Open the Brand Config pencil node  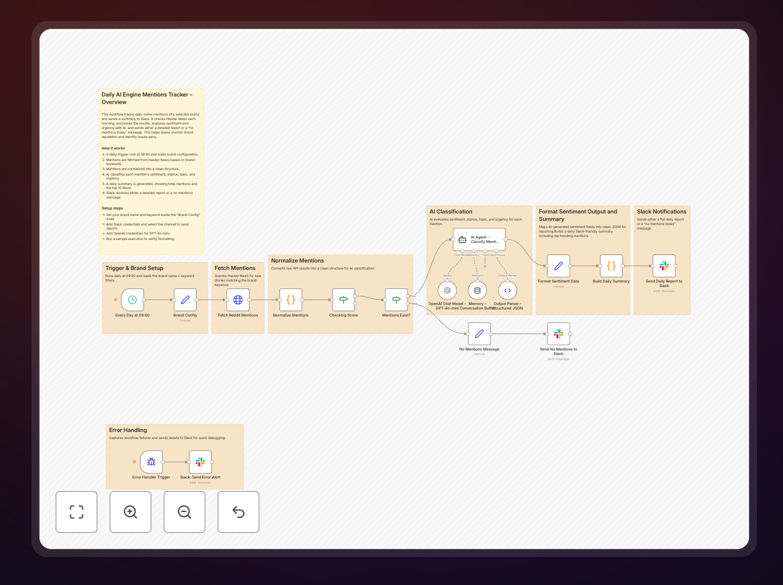pyautogui.click(x=185, y=300)
